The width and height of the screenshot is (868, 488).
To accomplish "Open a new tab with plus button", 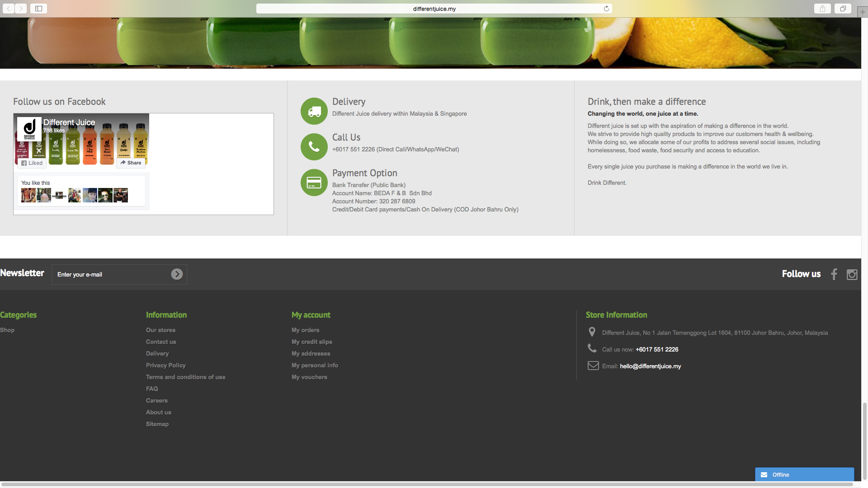I will (x=863, y=12).
